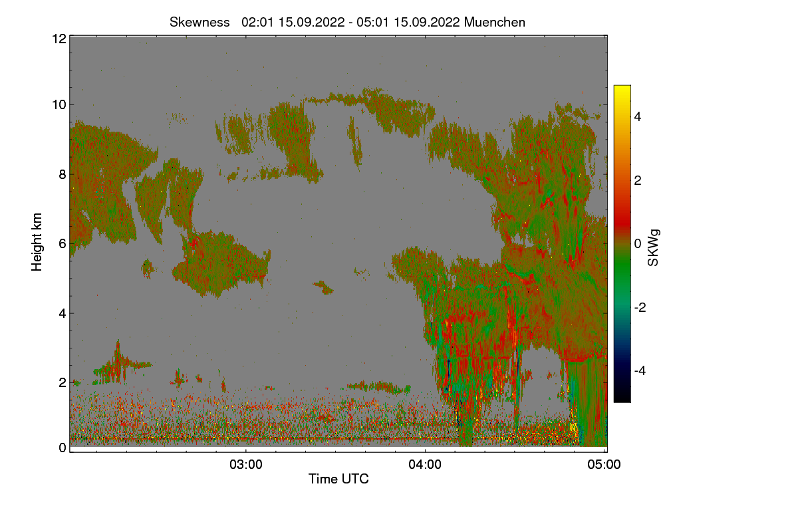The height and width of the screenshot is (532, 798).
Task: Click the 'Height km' axis label
Action: pos(37,242)
